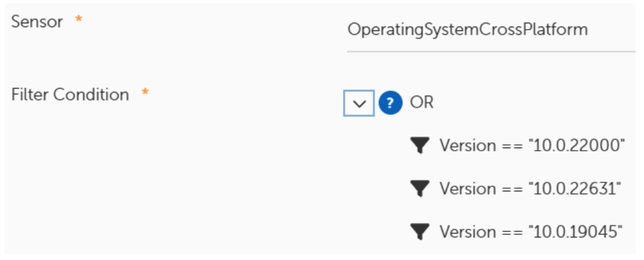Viewport: 644px width, 260px height.
Task: Click the word Version in the 10.0.19045 condition
Action: click(462, 231)
